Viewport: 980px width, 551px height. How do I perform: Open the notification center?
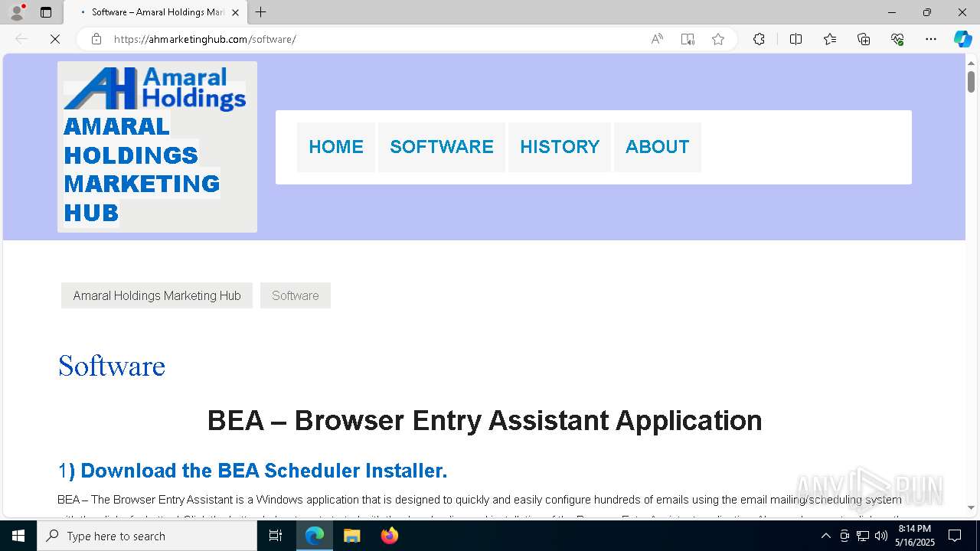[955, 536]
